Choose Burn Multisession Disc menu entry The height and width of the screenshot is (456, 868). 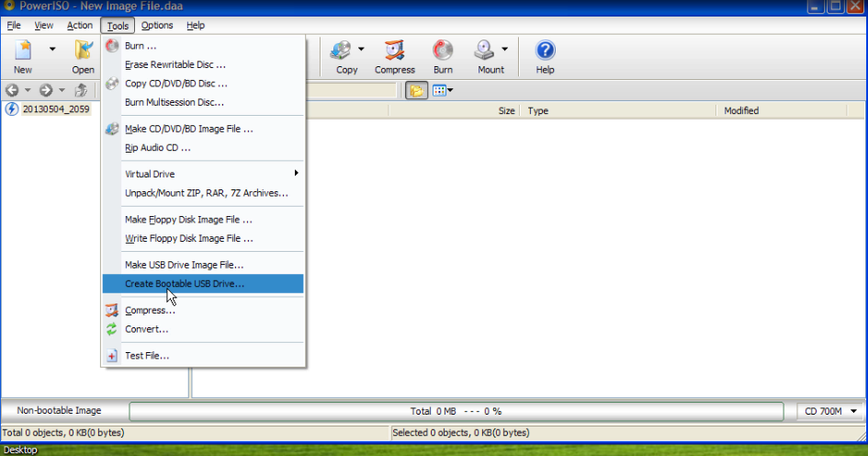tap(203, 102)
